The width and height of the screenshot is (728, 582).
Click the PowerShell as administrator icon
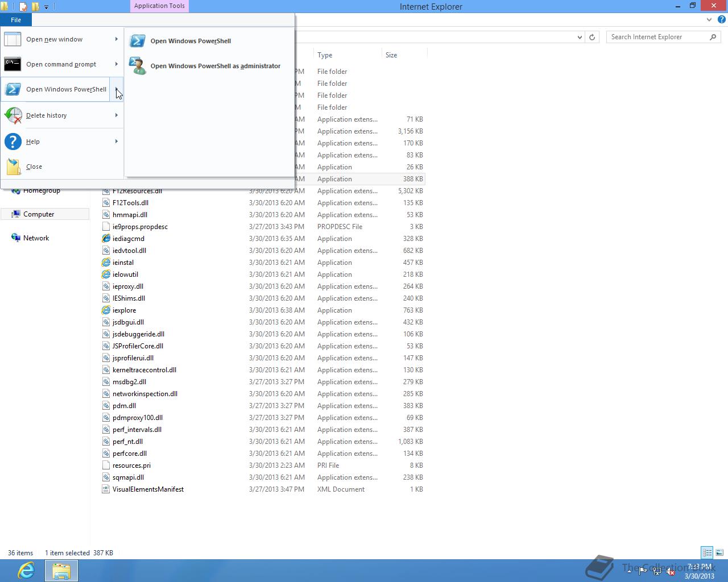point(137,66)
